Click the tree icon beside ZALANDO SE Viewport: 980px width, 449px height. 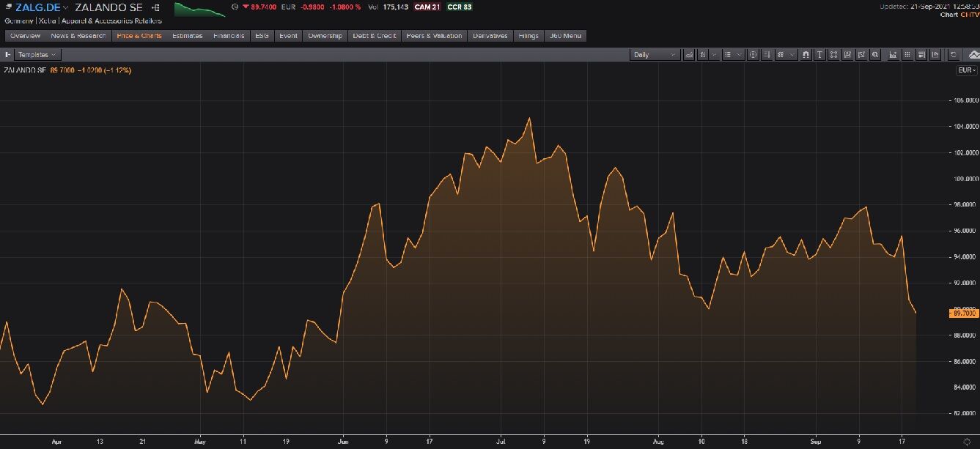155,7
